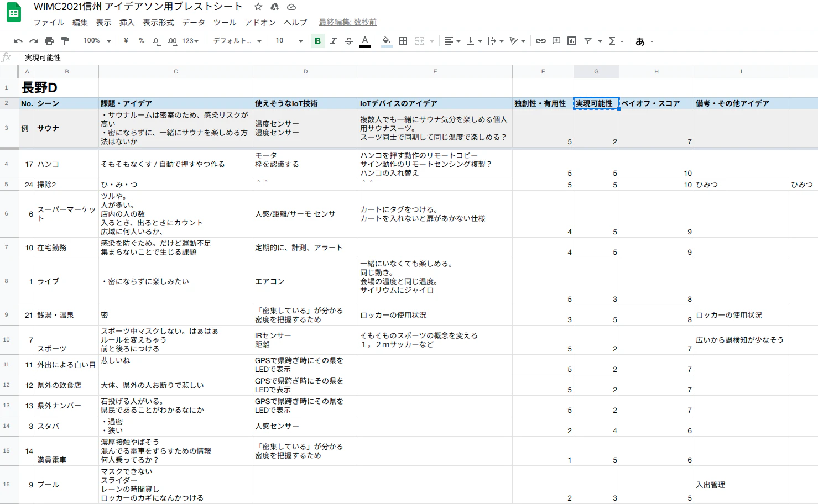Format cell as yen currency

pyautogui.click(x=126, y=41)
